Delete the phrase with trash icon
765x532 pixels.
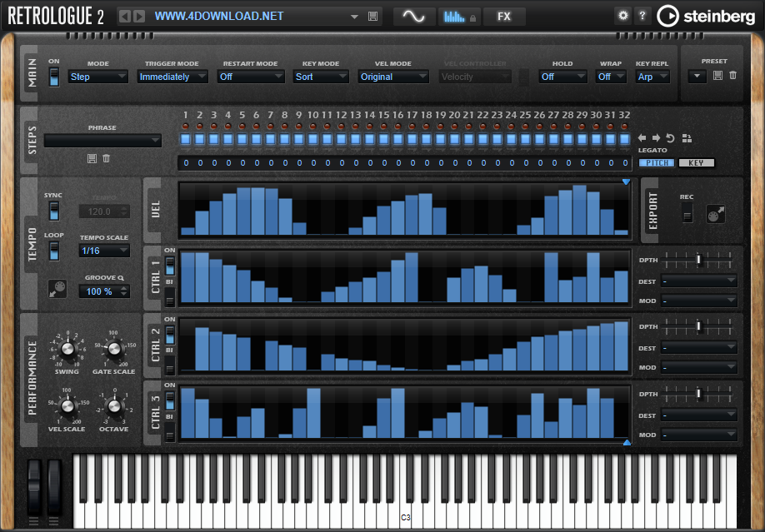(107, 158)
